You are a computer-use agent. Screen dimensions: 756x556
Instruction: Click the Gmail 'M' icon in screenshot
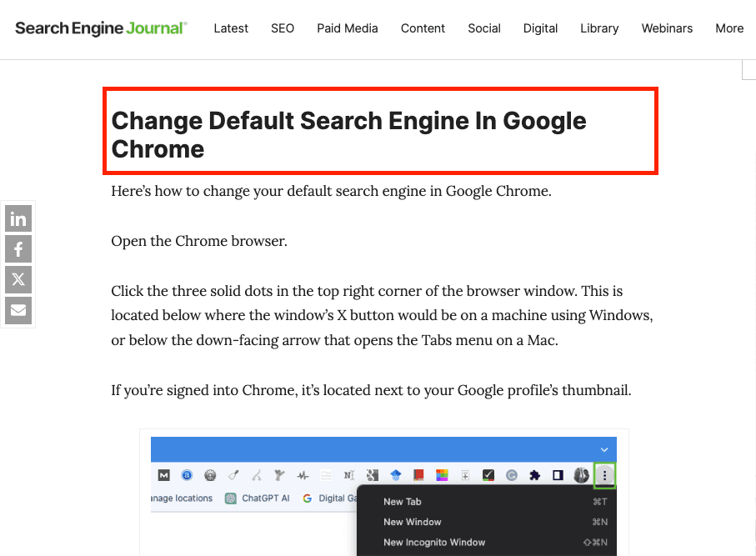164,475
